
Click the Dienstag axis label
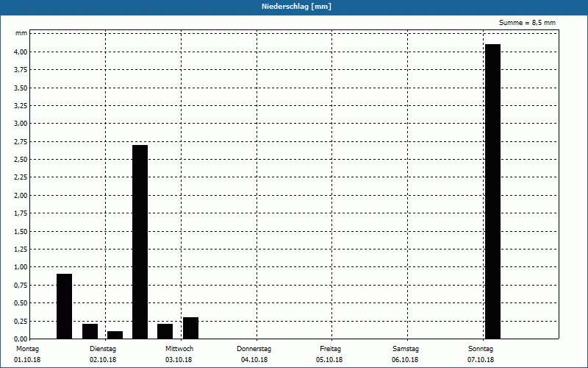click(x=103, y=349)
